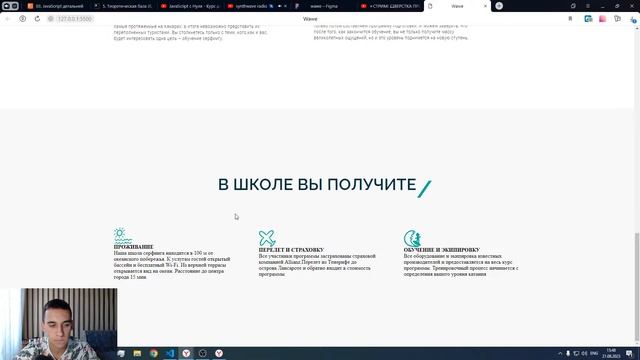This screenshot has height=360, width=640.
Task: Switch to the JavaScript с Нуля YouTube tab
Action: pyautogui.click(x=189, y=6)
